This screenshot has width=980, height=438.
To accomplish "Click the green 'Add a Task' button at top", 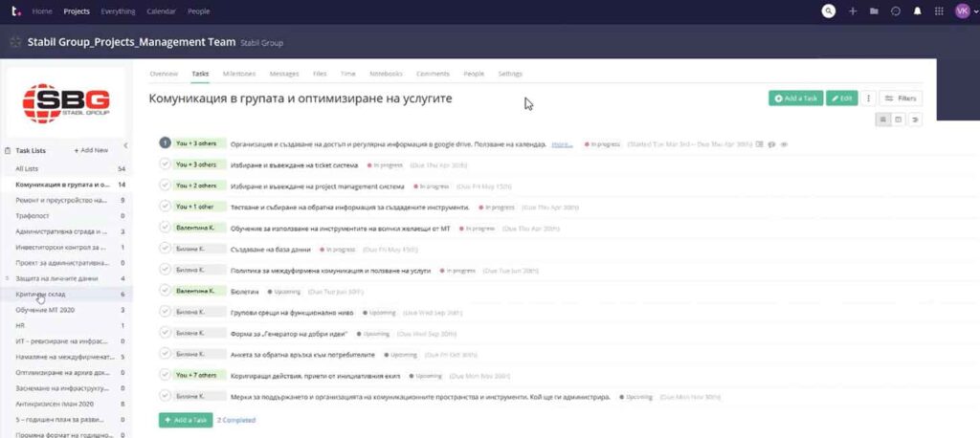I will pyautogui.click(x=795, y=99).
